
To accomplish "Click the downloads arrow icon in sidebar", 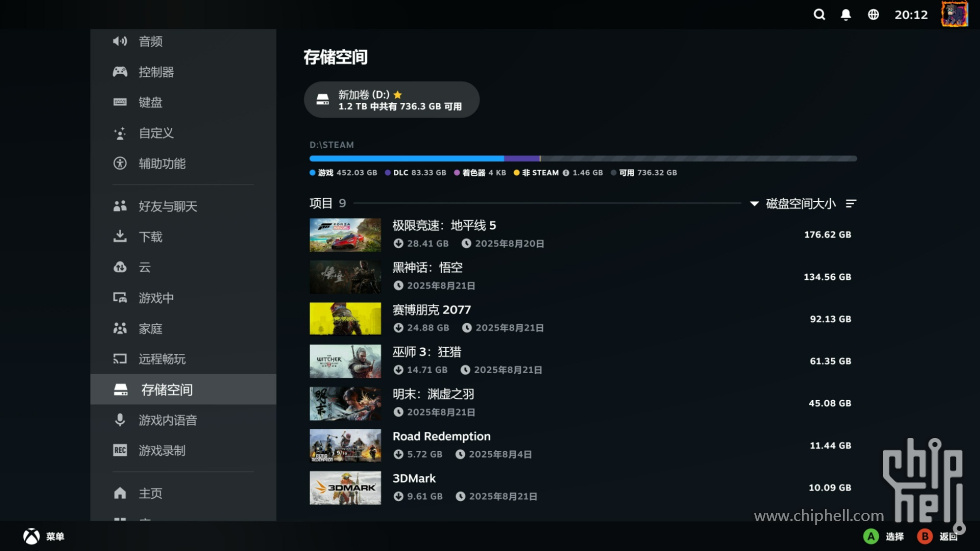I will pyautogui.click(x=120, y=236).
